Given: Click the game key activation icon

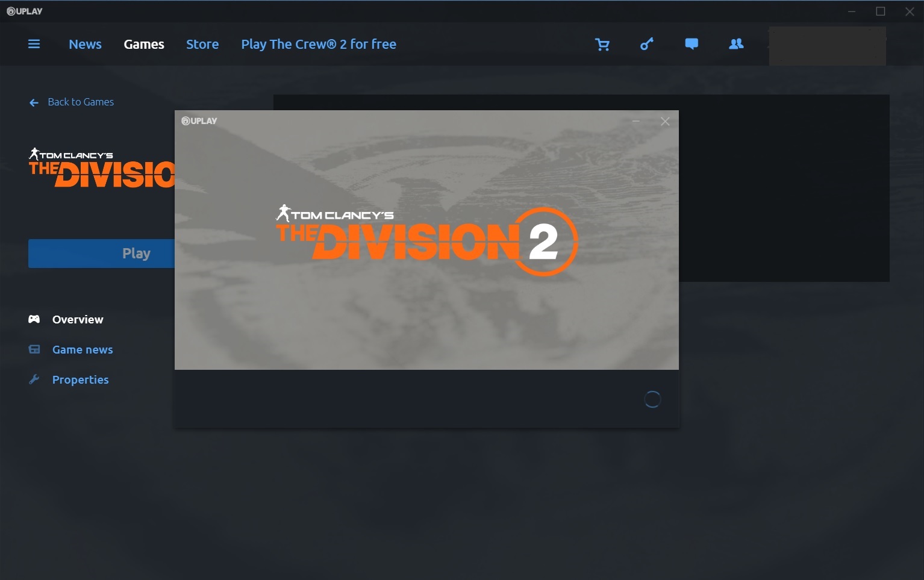Looking at the screenshot, I should coord(646,44).
